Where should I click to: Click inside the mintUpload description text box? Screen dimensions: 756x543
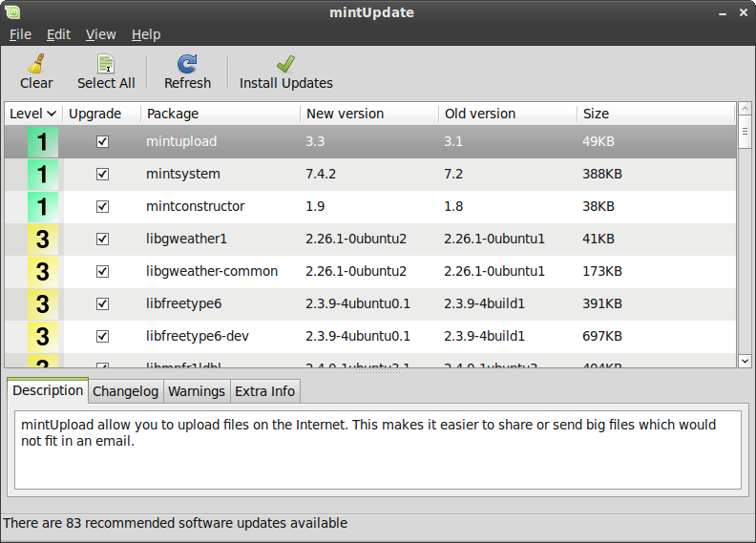pyautogui.click(x=377, y=450)
